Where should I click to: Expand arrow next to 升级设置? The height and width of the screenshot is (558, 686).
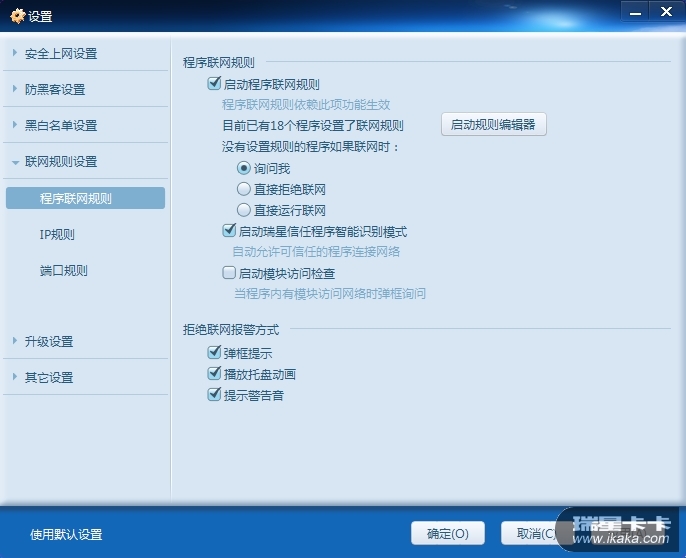click(15, 341)
